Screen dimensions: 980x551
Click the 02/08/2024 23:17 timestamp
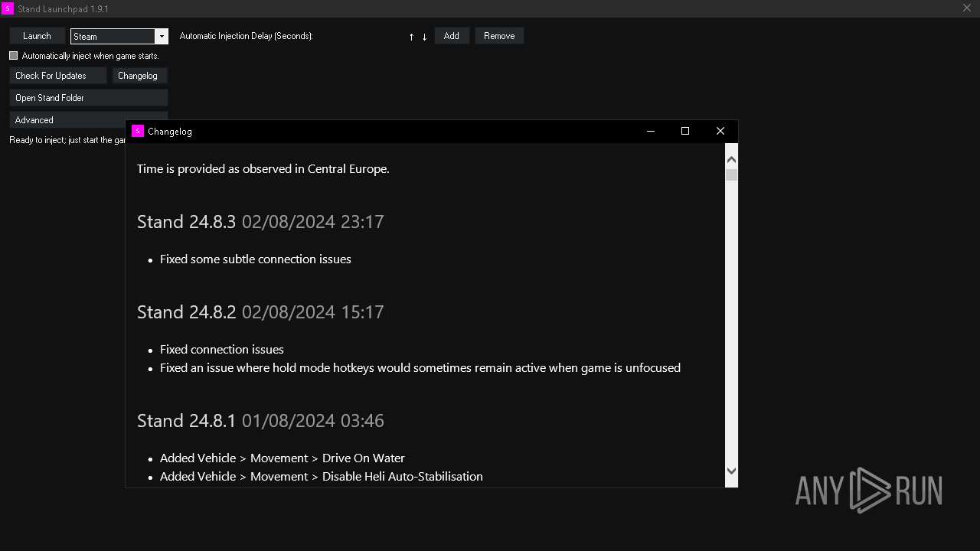(x=312, y=222)
